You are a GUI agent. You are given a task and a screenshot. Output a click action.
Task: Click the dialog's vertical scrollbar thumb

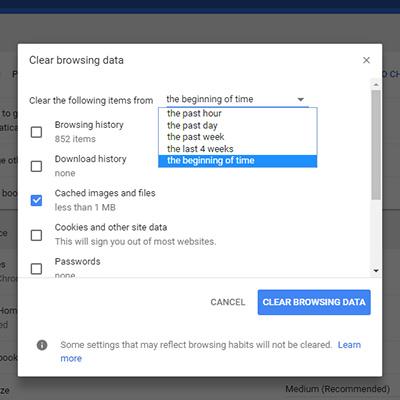[376, 145]
